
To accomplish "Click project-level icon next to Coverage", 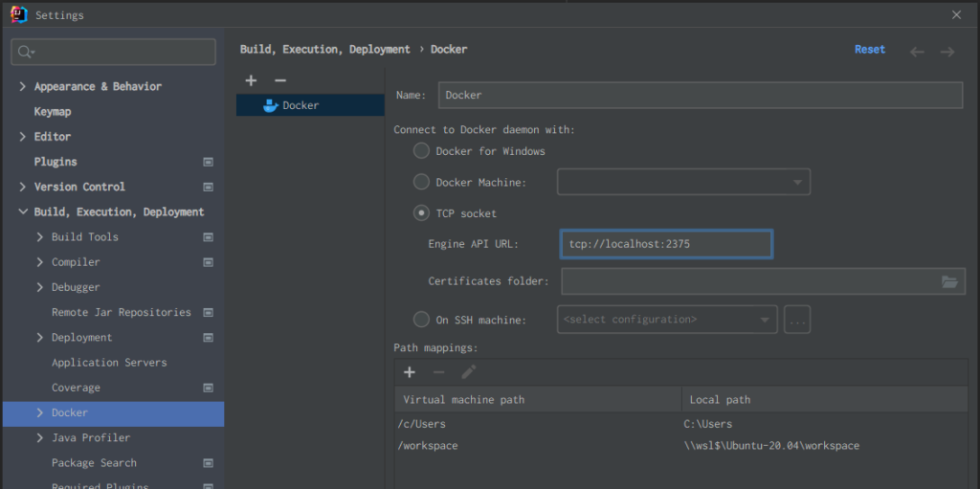I will (x=208, y=388).
